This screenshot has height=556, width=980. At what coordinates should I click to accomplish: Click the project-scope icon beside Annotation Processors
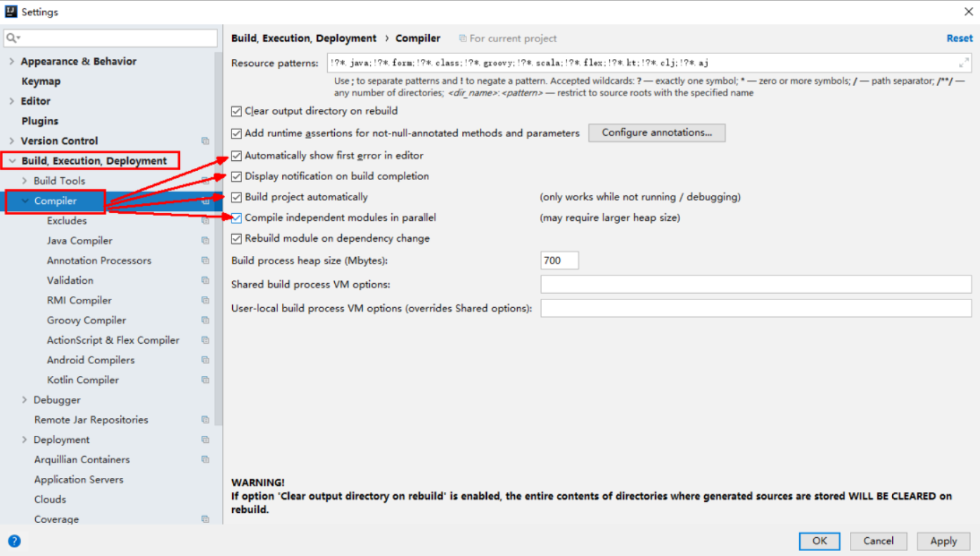pos(205,261)
